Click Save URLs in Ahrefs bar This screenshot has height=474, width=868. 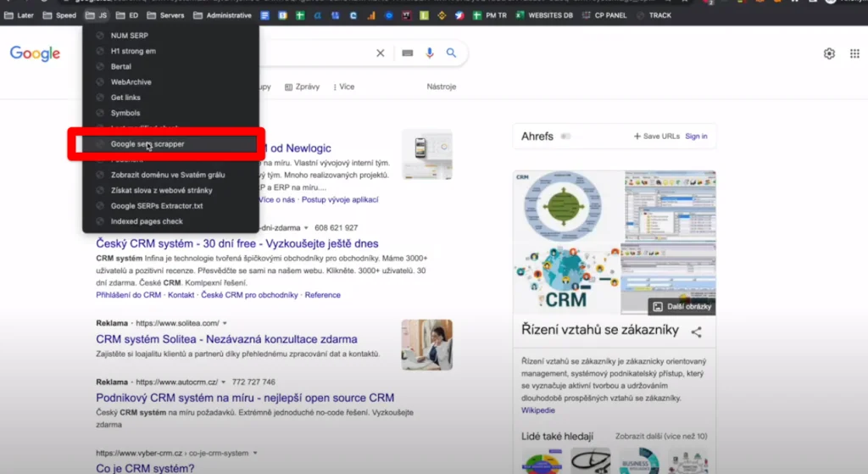pyautogui.click(x=657, y=137)
